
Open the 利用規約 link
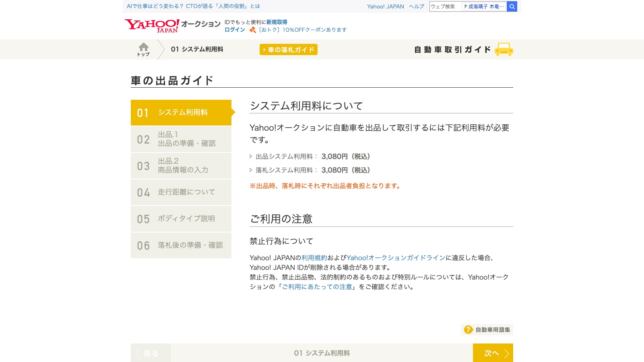point(314,258)
